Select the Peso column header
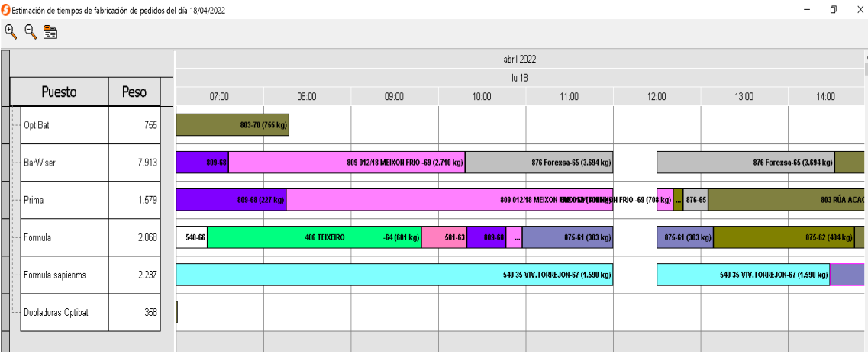This screenshot has height=354, width=868. click(x=134, y=92)
